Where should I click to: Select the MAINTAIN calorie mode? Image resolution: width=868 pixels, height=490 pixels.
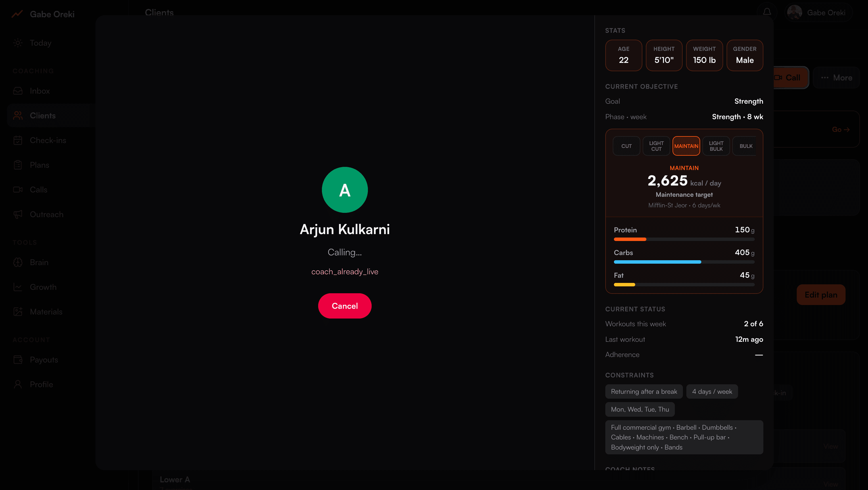(686, 146)
